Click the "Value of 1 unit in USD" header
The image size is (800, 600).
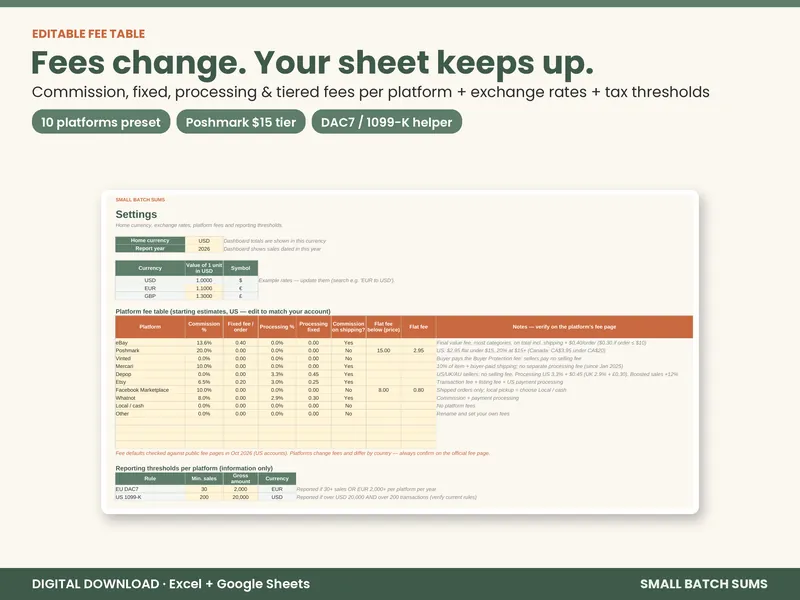point(204,268)
